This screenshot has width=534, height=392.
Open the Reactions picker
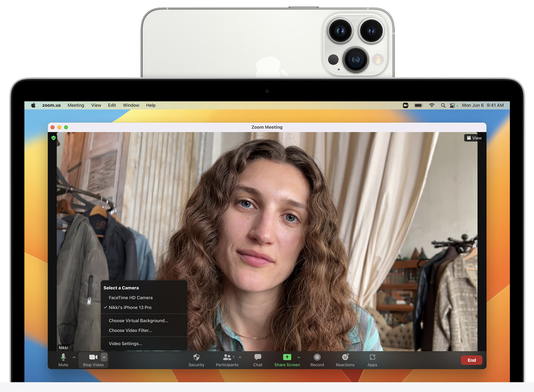pyautogui.click(x=345, y=360)
